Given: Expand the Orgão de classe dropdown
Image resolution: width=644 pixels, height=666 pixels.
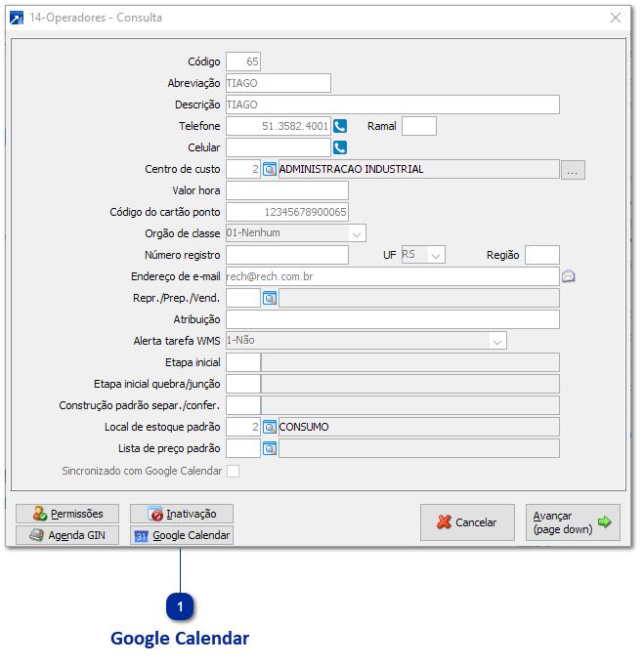Looking at the screenshot, I should (x=357, y=233).
